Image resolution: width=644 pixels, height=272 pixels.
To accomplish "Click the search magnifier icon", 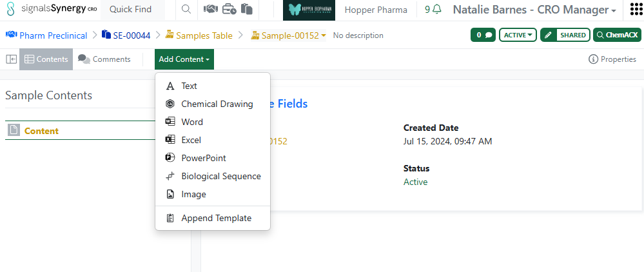I will pos(186,10).
